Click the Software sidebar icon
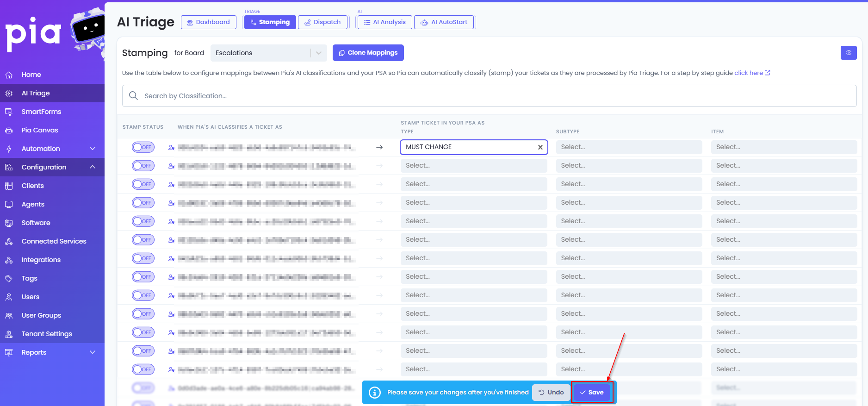The width and height of the screenshot is (868, 406). (x=9, y=223)
